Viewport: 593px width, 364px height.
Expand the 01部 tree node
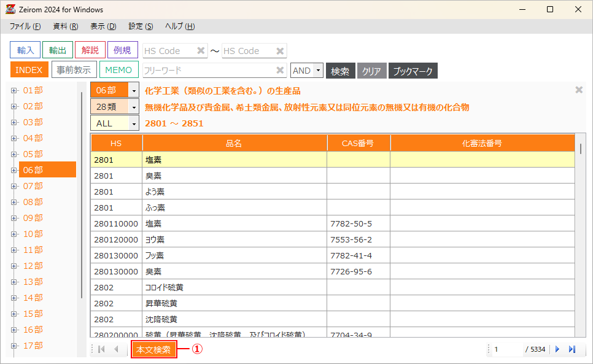[x=14, y=90]
